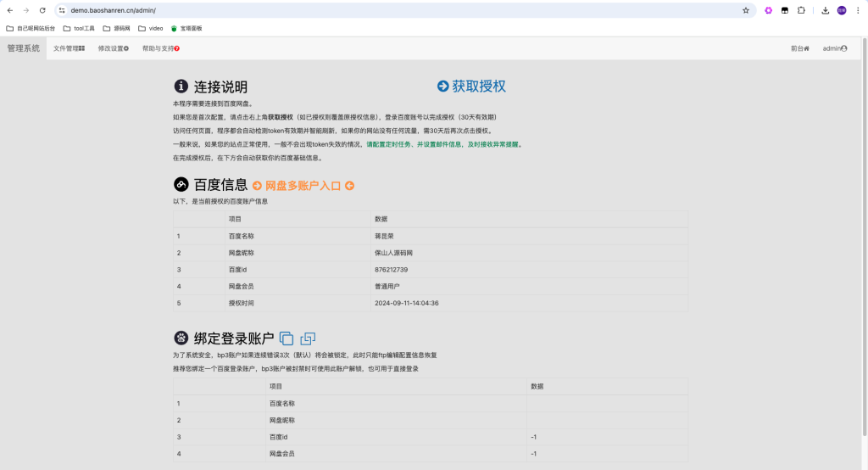Click the 绑定登录账户 heading text
The width and height of the screenshot is (868, 470).
point(234,339)
